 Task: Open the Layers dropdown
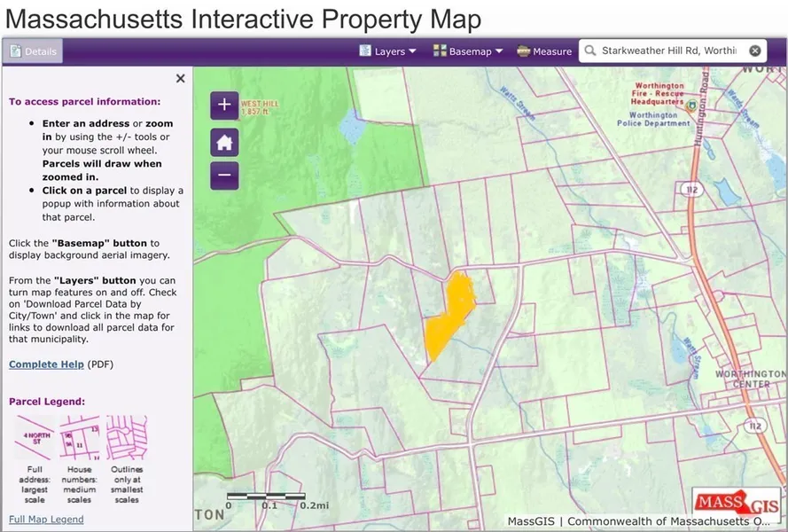(x=387, y=51)
